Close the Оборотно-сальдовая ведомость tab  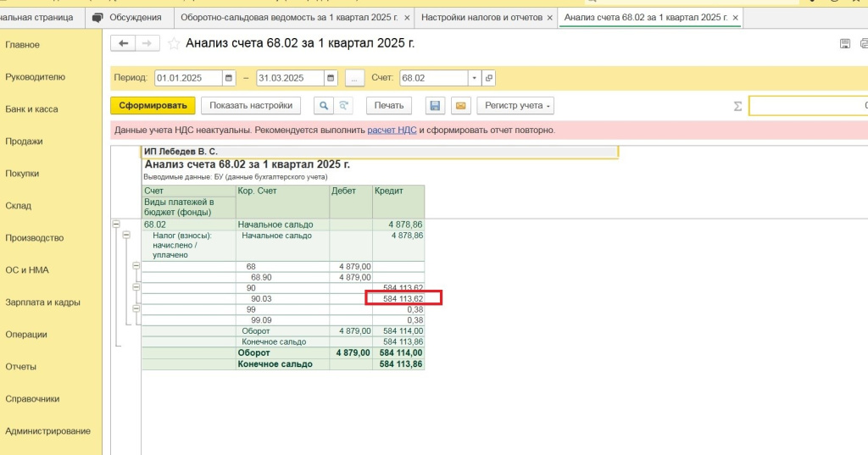point(407,18)
